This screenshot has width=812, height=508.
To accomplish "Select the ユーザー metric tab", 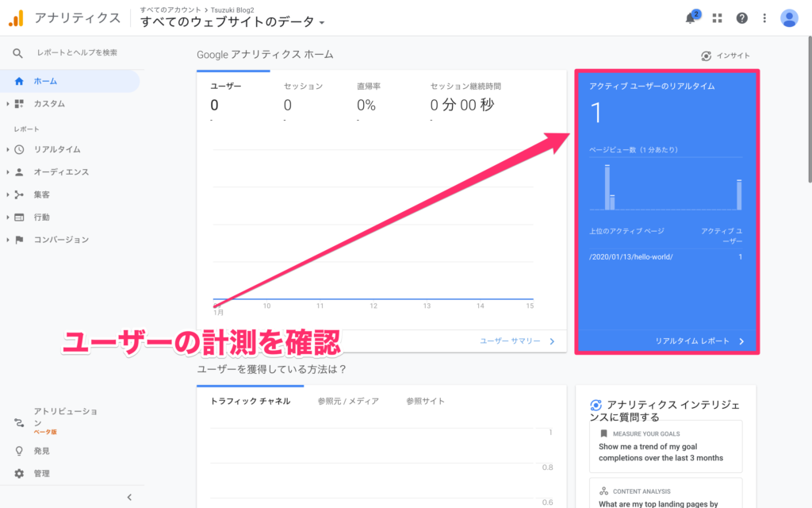I will click(x=233, y=98).
